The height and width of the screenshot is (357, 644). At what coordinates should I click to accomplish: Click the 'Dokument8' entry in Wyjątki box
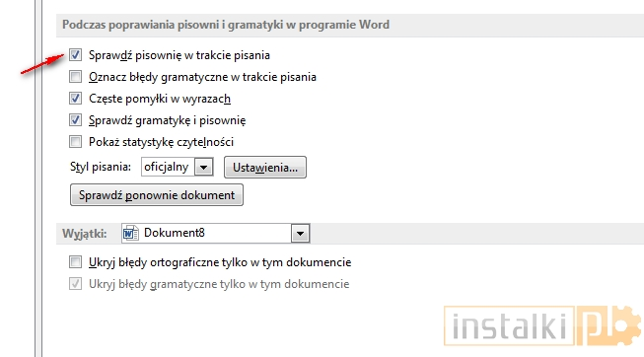pyautogui.click(x=175, y=233)
